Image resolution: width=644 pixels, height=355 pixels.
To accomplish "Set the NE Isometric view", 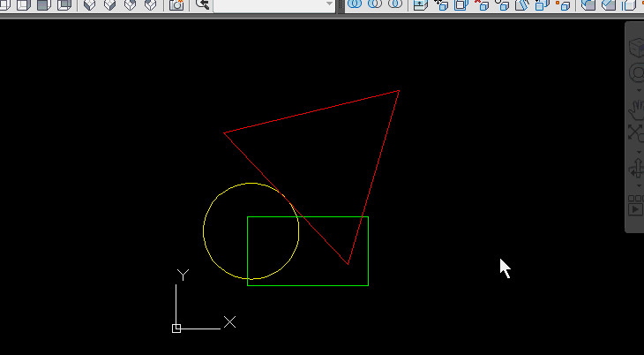I will click(x=131, y=4).
